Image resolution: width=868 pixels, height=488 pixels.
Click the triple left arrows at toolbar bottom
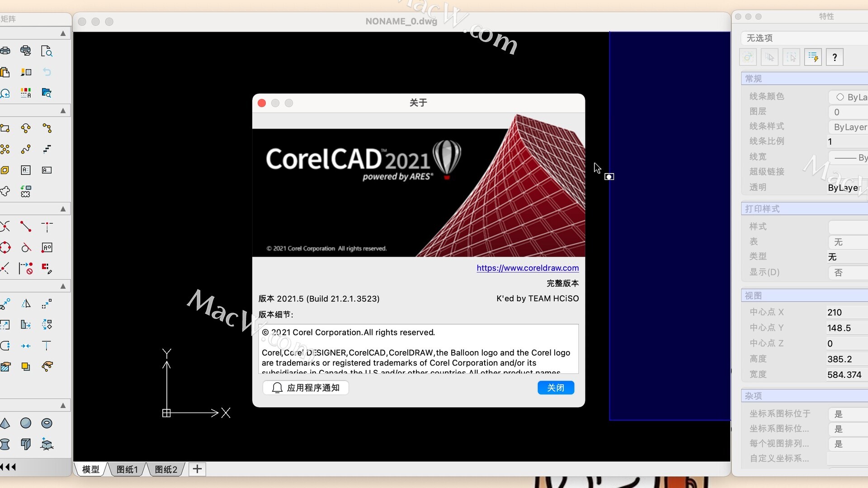tap(9, 467)
